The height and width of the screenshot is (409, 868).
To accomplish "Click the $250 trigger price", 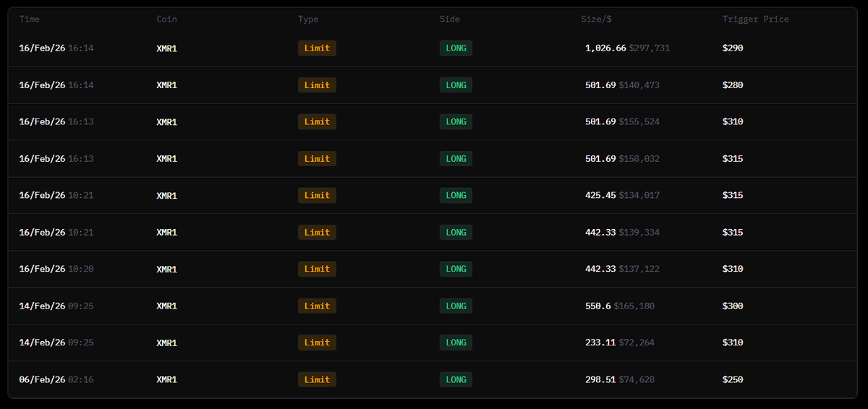I will [x=733, y=379].
